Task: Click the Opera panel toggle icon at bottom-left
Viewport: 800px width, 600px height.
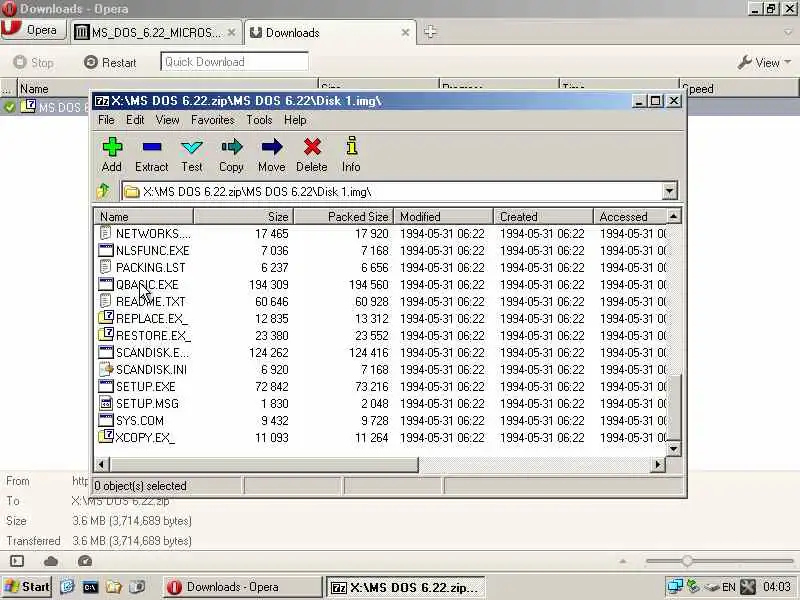Action: (x=17, y=561)
